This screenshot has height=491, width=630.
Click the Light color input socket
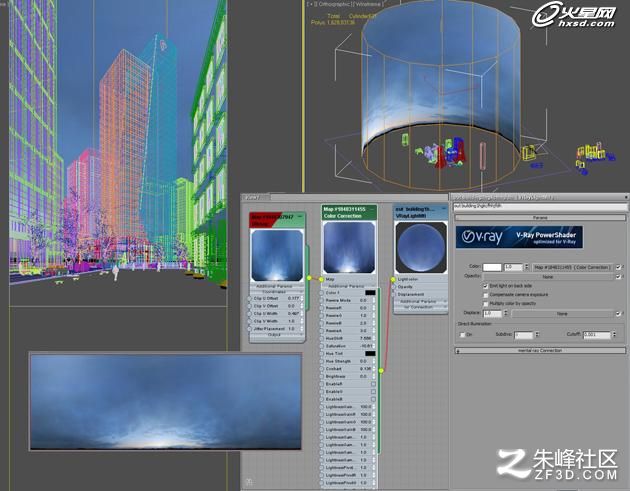point(393,279)
